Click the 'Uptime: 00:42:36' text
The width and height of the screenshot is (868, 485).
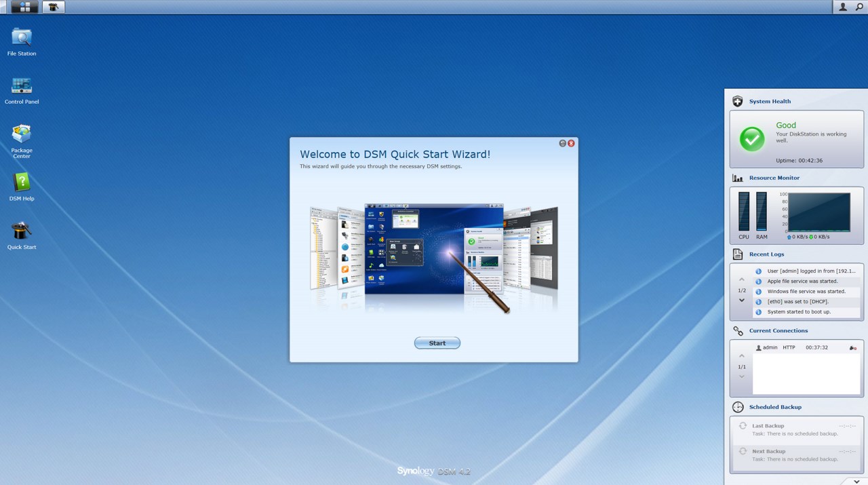pyautogui.click(x=799, y=161)
